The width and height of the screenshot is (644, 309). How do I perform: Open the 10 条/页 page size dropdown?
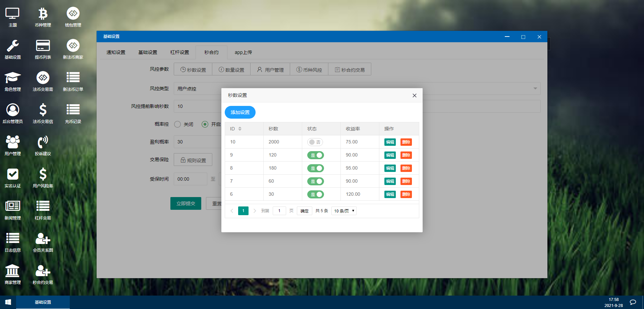344,211
